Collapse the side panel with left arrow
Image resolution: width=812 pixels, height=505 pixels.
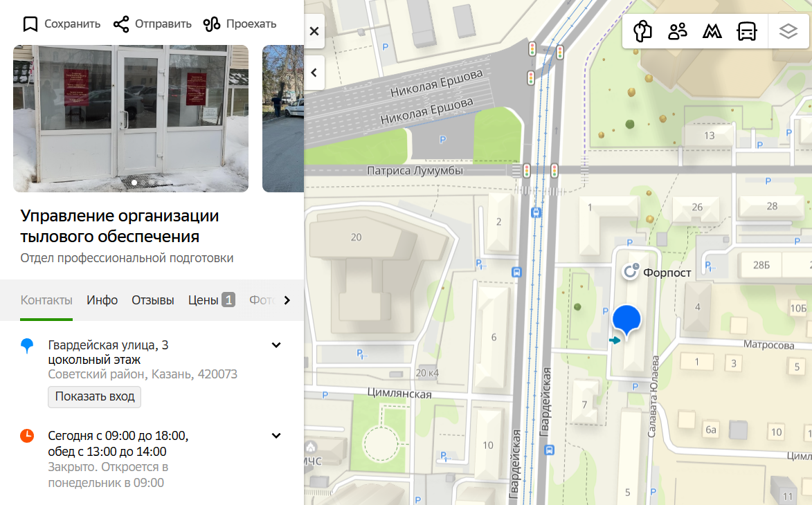pos(314,73)
